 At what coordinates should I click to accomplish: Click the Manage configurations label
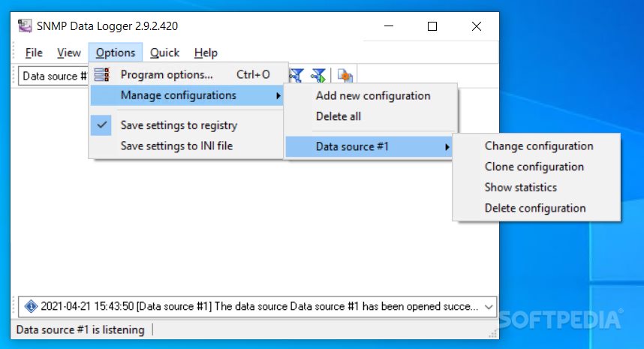tap(178, 95)
